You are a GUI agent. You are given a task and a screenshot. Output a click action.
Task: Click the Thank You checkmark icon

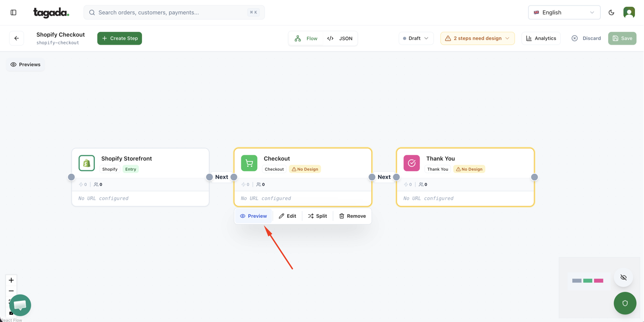pyautogui.click(x=411, y=163)
